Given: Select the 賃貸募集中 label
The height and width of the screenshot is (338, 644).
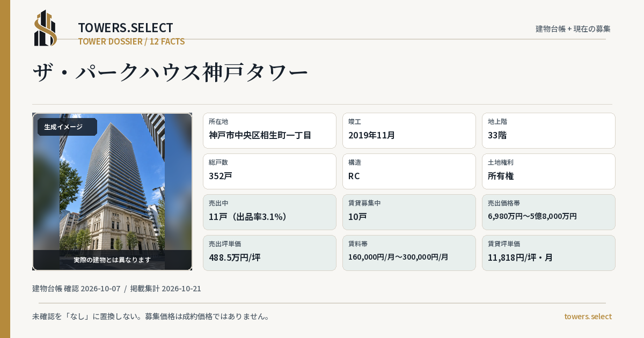Looking at the screenshot, I should 364,203.
